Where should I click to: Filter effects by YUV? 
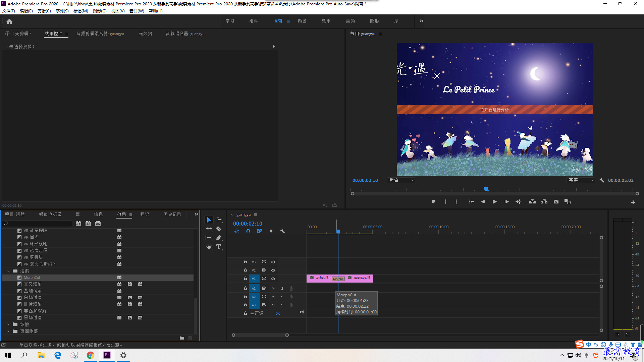tap(98, 224)
